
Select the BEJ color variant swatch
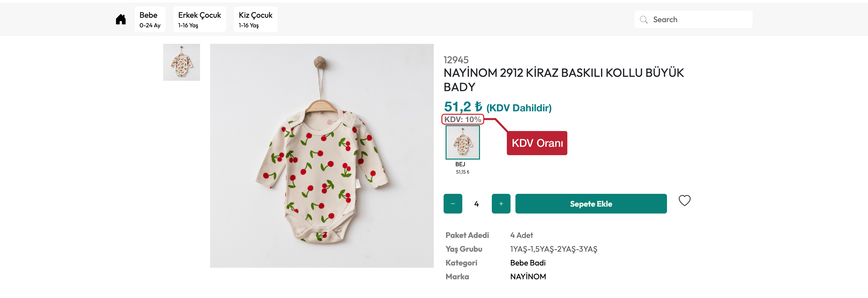click(x=463, y=142)
